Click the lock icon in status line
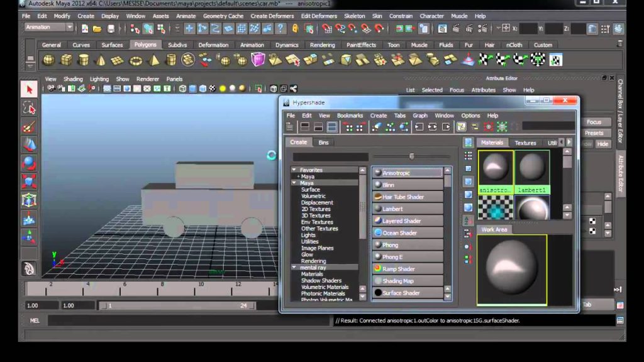 click(295, 29)
